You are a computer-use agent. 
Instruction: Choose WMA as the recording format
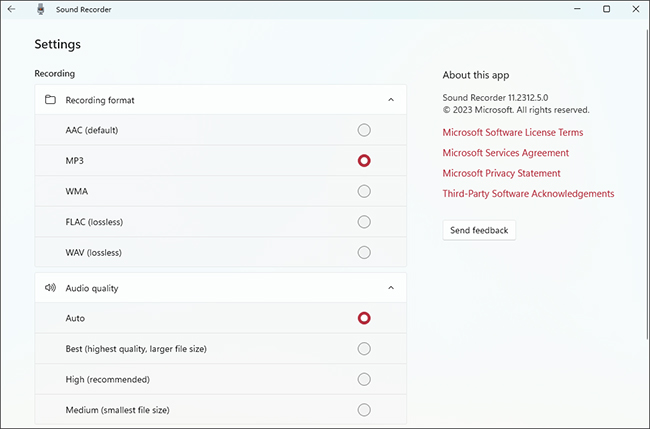point(364,191)
